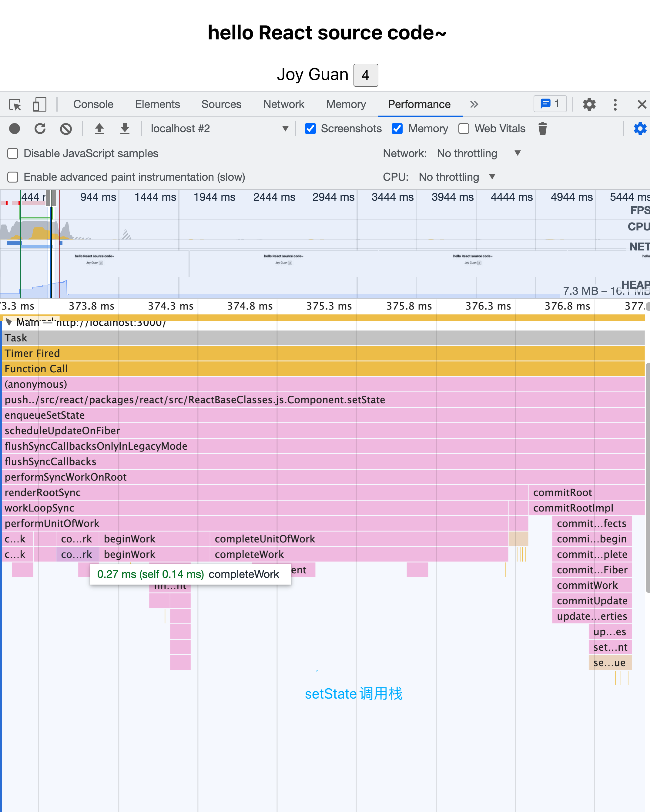Select the set...nt bar

tap(610, 647)
